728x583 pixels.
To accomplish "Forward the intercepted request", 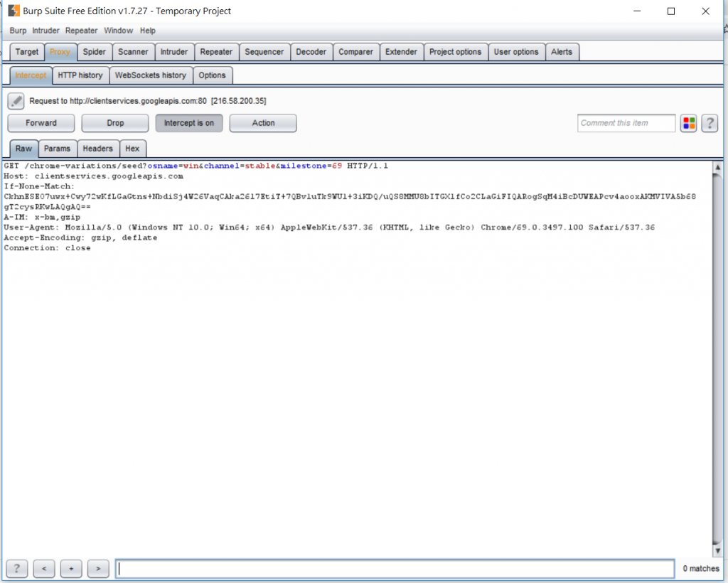I will click(x=41, y=123).
